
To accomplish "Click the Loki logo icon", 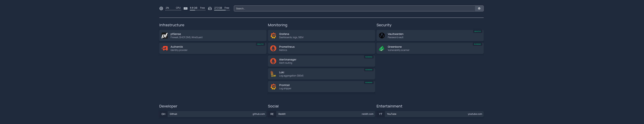I will tap(273, 74).
